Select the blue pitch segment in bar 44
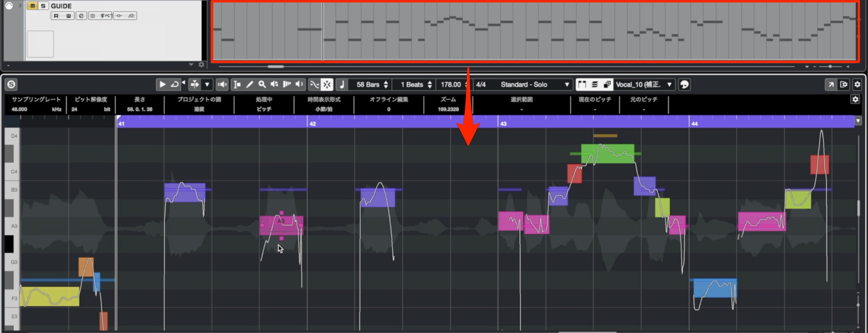This screenshot has height=333, width=868. [x=715, y=288]
